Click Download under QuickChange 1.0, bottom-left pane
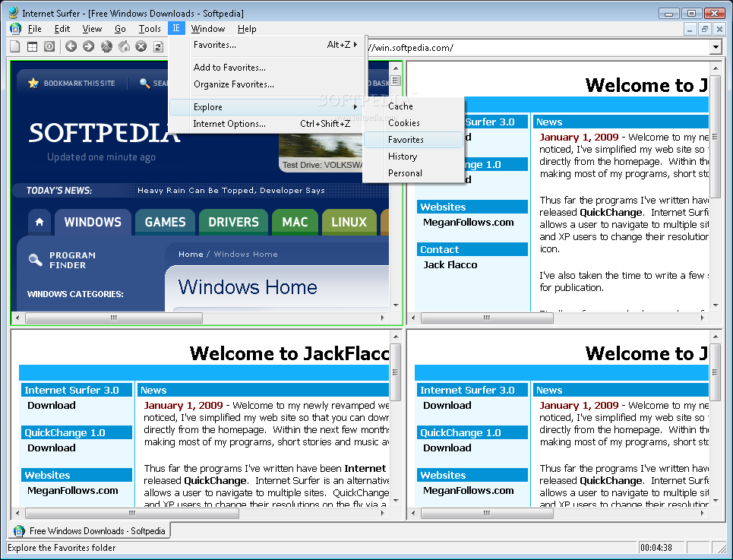Viewport: 733px width, 560px height. pos(52,448)
